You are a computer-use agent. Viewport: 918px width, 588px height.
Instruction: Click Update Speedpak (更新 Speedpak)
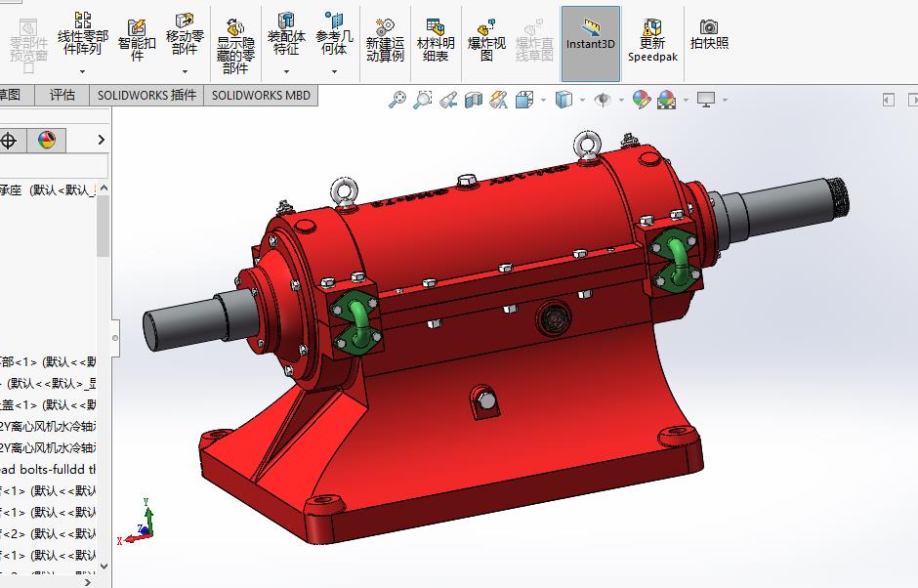pos(652,41)
